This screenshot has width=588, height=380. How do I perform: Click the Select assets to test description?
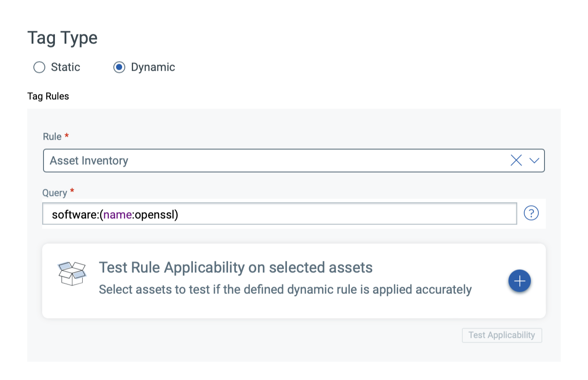tap(285, 290)
